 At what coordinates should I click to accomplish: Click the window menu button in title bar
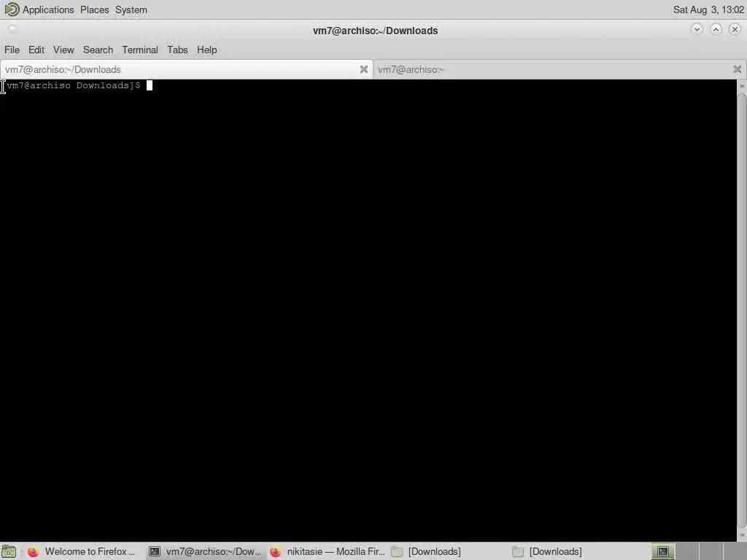pos(12,29)
